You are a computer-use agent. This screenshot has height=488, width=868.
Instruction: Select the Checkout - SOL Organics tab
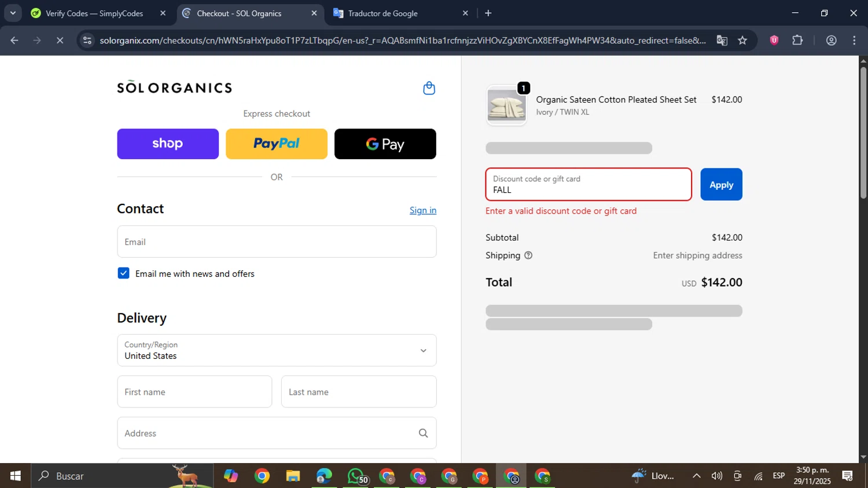(239, 13)
